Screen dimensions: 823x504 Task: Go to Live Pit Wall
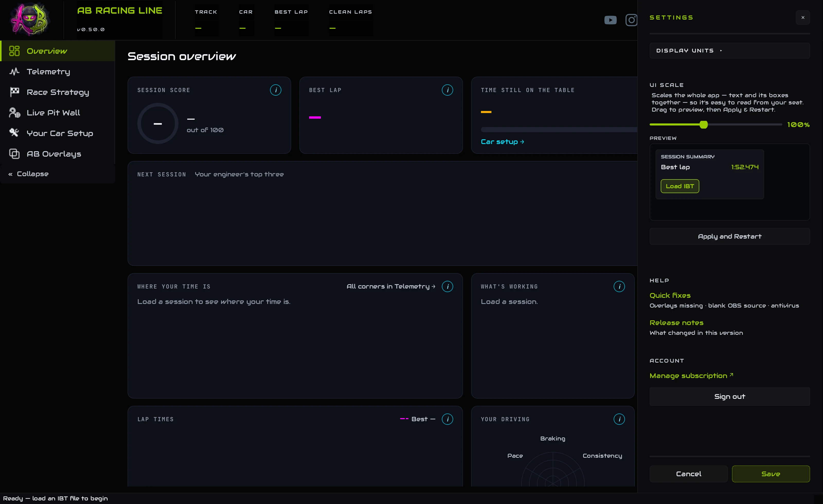click(57, 113)
